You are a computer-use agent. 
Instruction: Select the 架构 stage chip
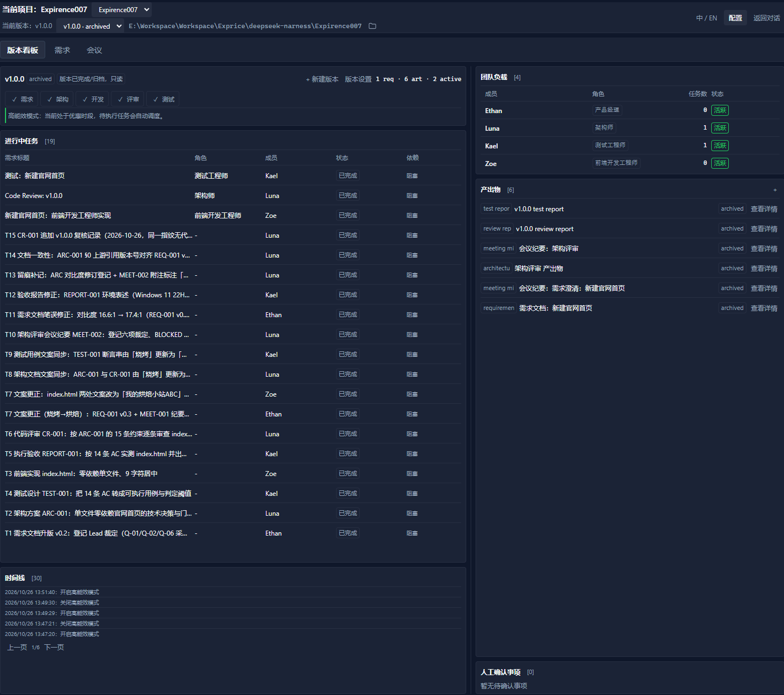coord(58,99)
